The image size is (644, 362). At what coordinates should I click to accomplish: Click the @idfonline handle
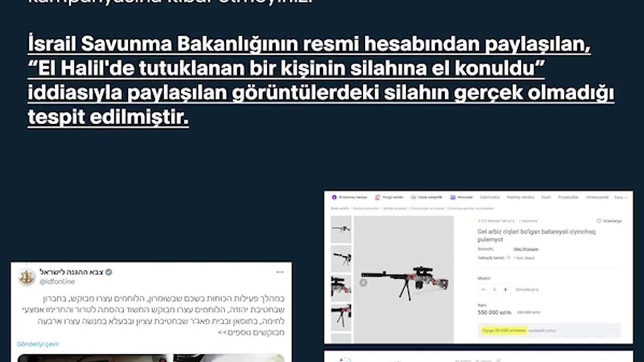tap(57, 282)
